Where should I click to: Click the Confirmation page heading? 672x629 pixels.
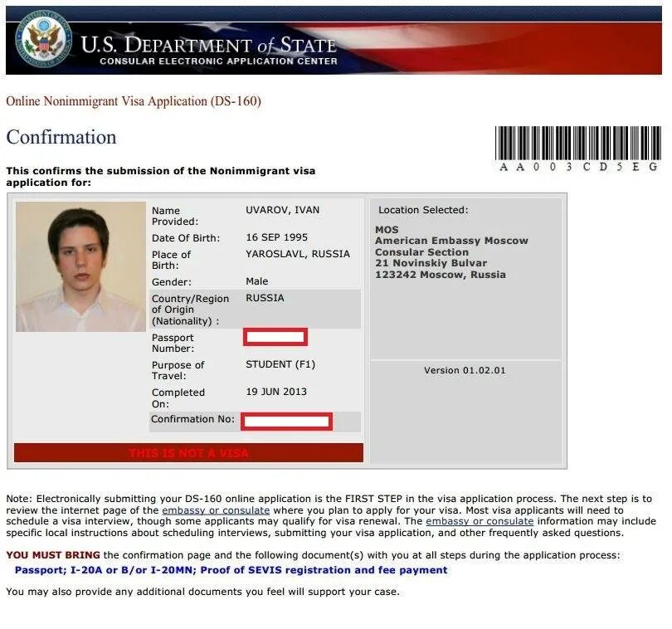pos(61,137)
